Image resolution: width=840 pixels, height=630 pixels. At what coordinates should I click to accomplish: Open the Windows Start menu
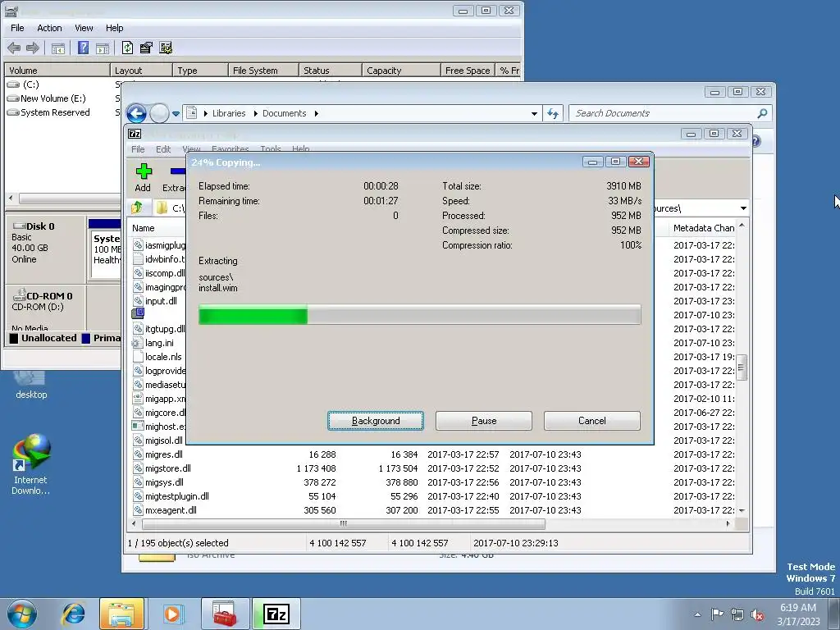(22, 614)
